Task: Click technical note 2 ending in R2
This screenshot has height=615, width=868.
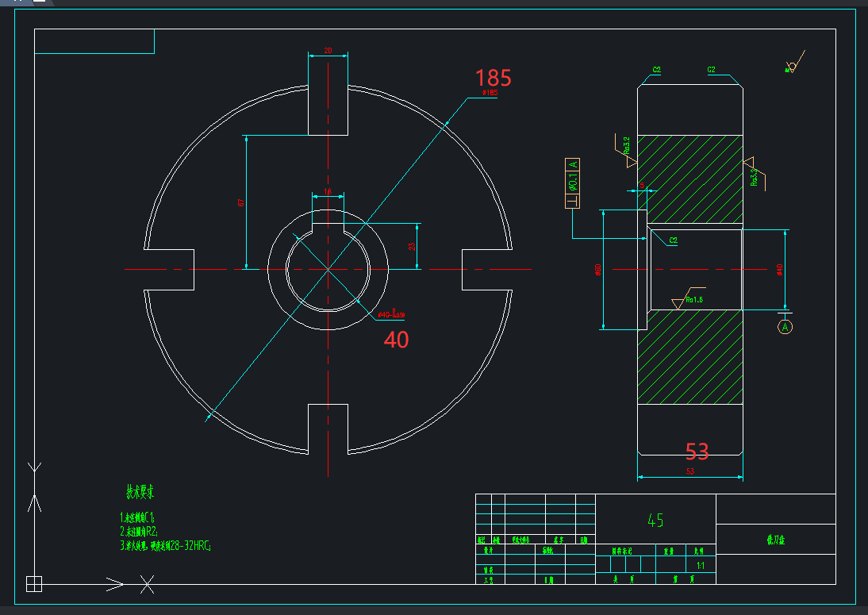Action: (x=139, y=532)
